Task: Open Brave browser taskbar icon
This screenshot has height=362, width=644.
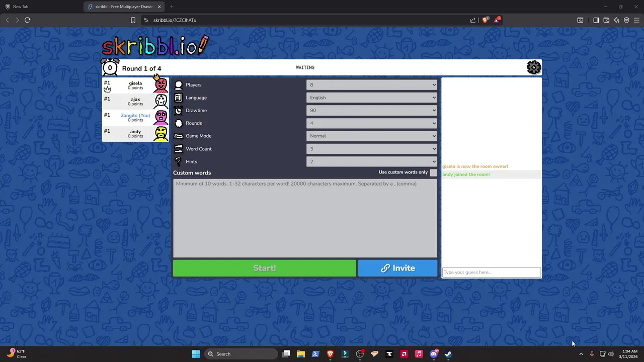Action: click(330, 354)
